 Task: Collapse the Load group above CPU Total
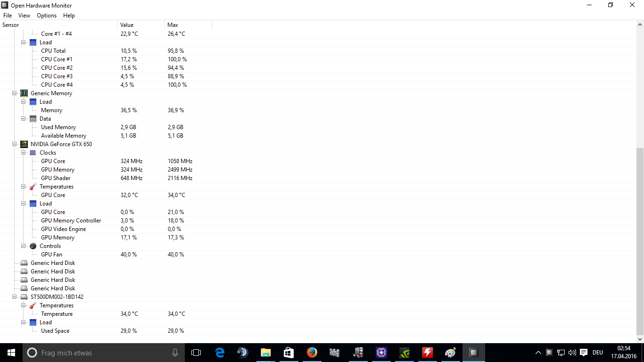pyautogui.click(x=24, y=42)
